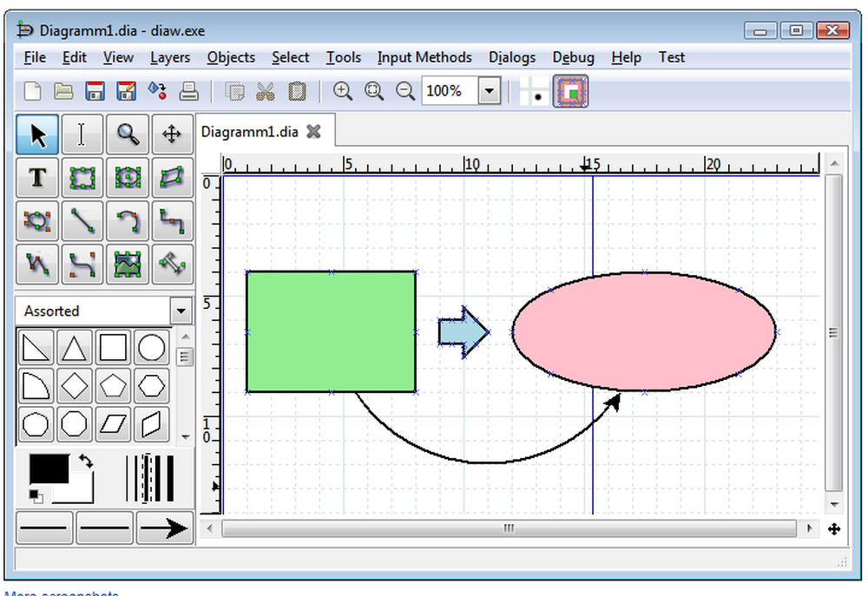Open the Assorted sheet dropdown
Image resolution: width=868 pixels, height=596 pixels.
181,311
